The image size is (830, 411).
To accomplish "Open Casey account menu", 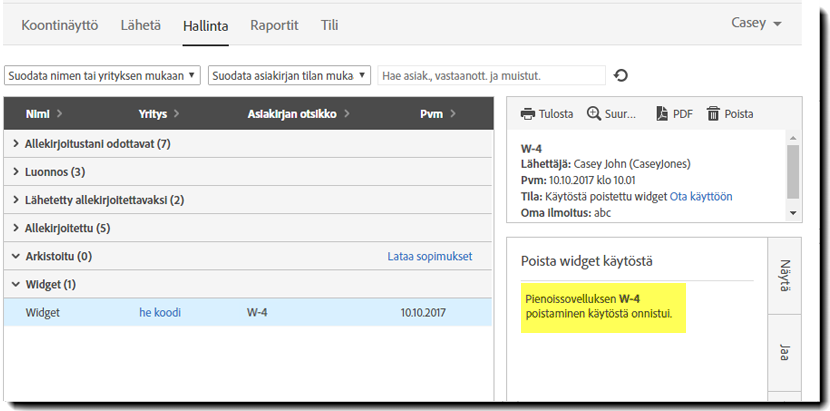I will (756, 23).
